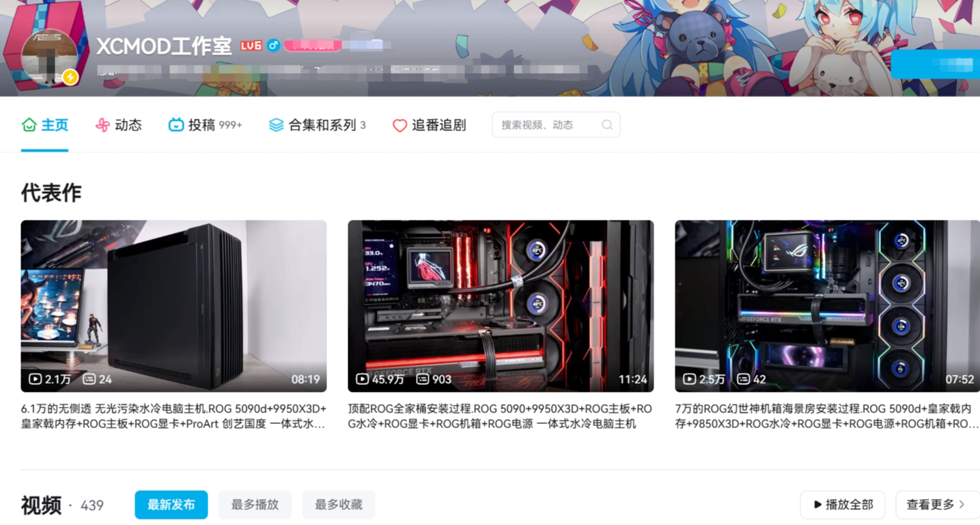
Task: Click play count icon showing 45.9万
Action: point(363,379)
